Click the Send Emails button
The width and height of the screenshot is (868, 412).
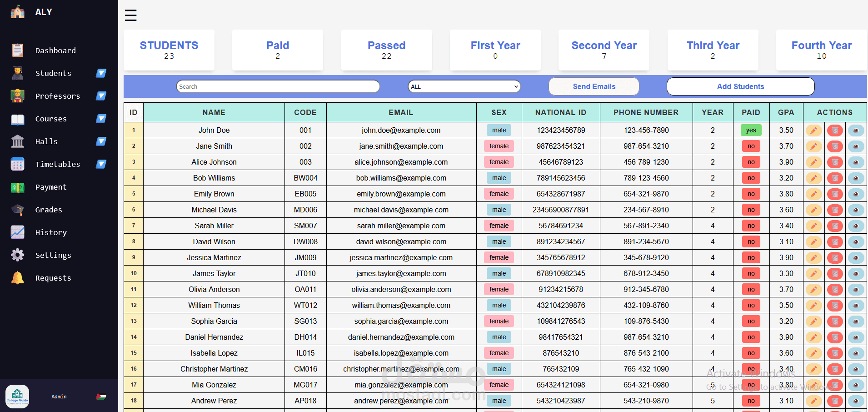click(x=594, y=86)
